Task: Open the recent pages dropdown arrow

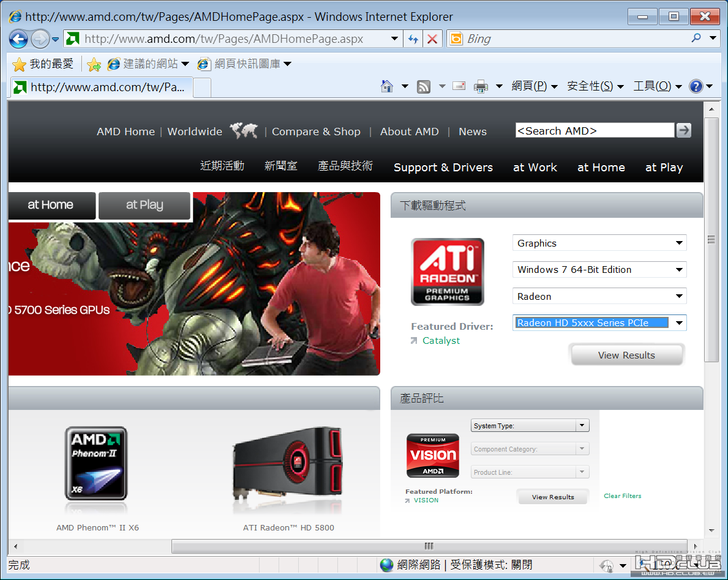Action: tap(55, 39)
